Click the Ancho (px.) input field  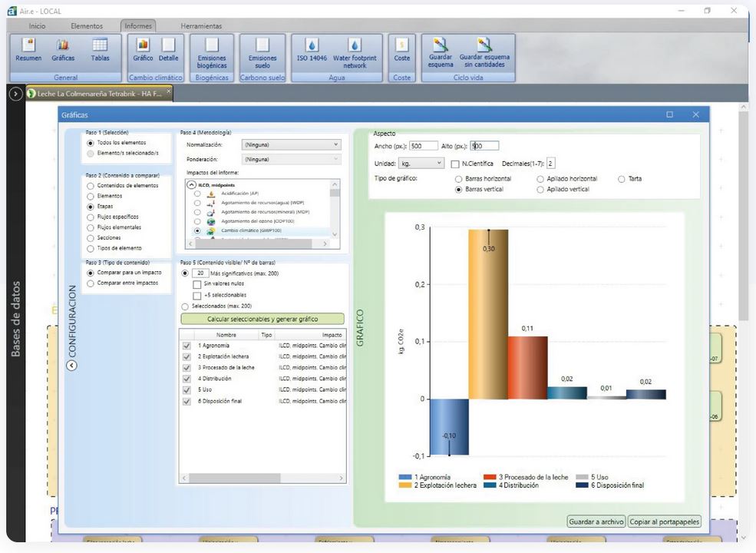424,146
